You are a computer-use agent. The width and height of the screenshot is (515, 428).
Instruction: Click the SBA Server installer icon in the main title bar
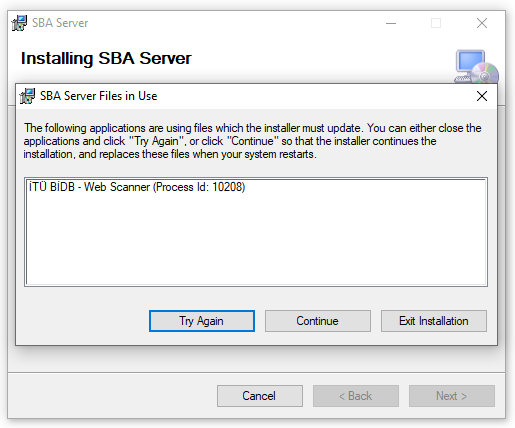(x=19, y=23)
